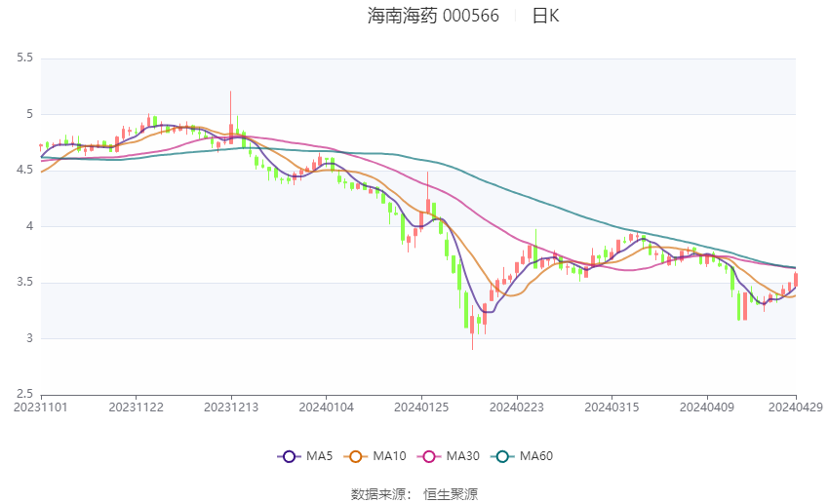Click the 恒生聚源 data source text
This screenshot has height=504, width=829.
[451, 494]
